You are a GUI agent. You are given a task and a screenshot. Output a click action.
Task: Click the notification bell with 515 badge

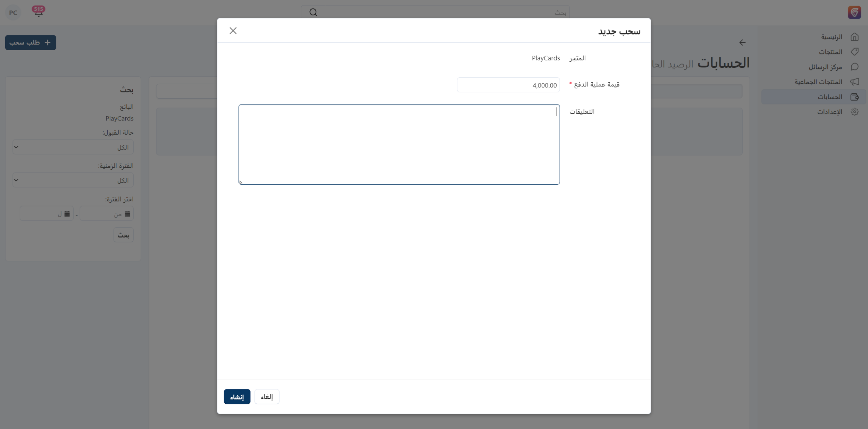38,12
